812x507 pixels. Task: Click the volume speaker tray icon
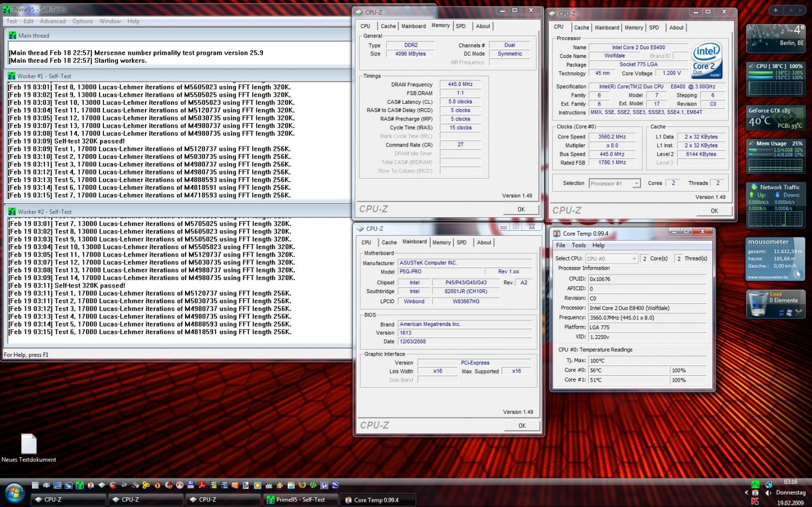(768, 492)
